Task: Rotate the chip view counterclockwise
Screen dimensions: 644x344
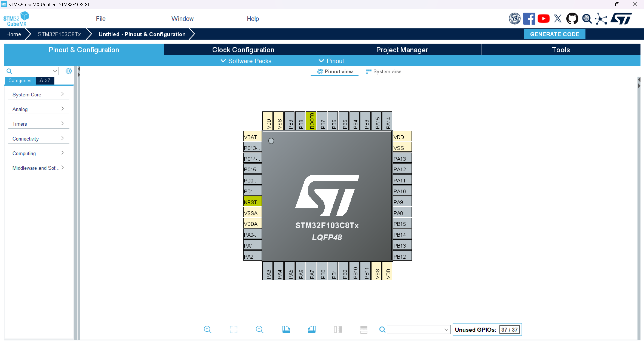Action: [x=312, y=329]
